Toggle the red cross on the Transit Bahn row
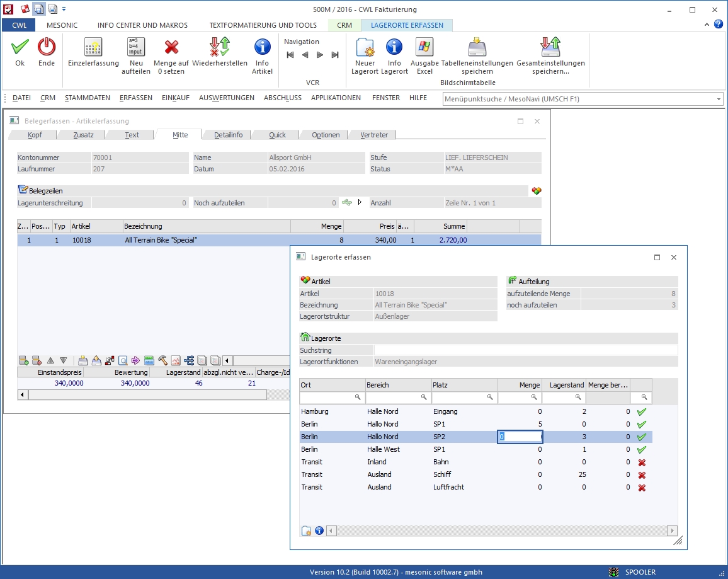 pyautogui.click(x=640, y=462)
